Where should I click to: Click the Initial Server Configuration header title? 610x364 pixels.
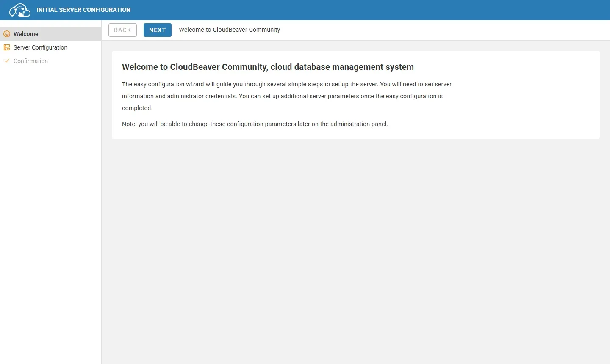[x=83, y=10]
